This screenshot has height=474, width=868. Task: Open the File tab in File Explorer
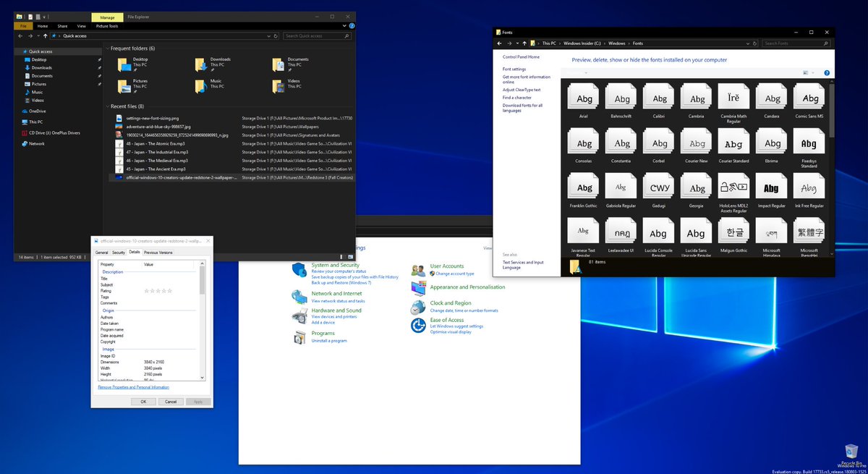pos(23,26)
